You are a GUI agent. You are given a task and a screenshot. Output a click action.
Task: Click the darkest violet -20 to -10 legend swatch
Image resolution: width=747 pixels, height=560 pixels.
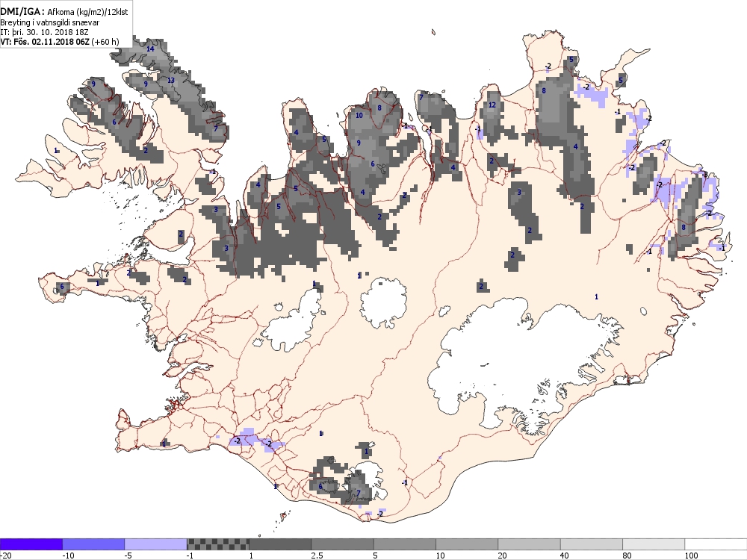pyautogui.click(x=31, y=544)
